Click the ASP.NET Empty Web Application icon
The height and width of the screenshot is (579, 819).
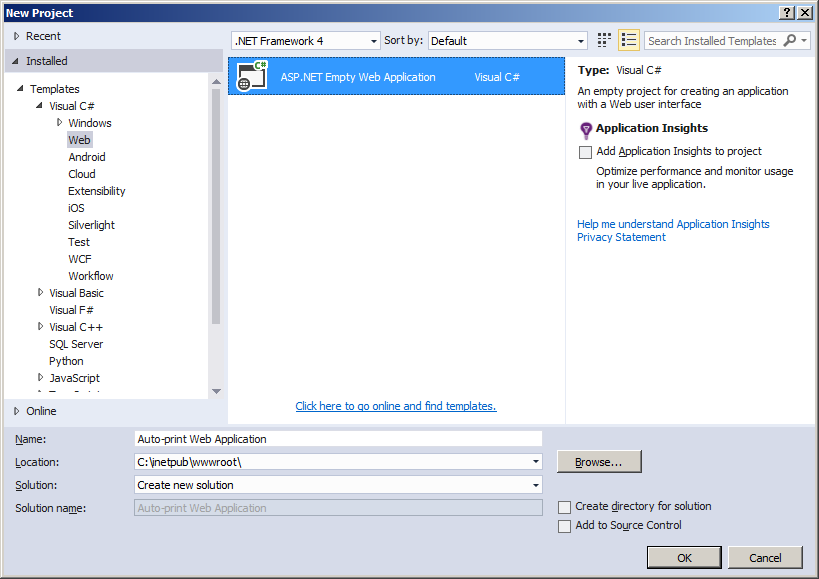coord(252,77)
